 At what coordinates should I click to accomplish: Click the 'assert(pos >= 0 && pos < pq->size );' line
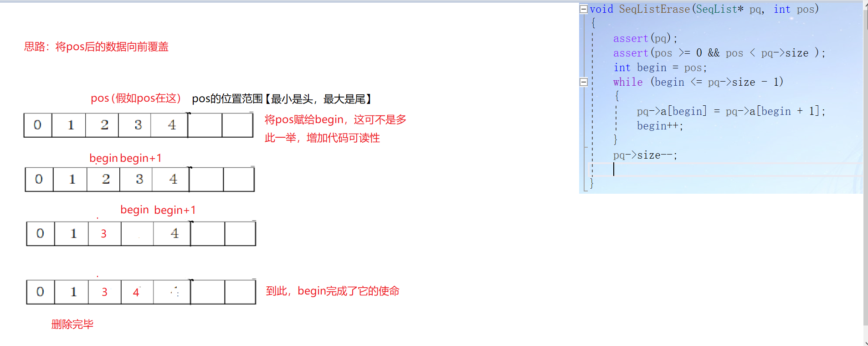719,53
